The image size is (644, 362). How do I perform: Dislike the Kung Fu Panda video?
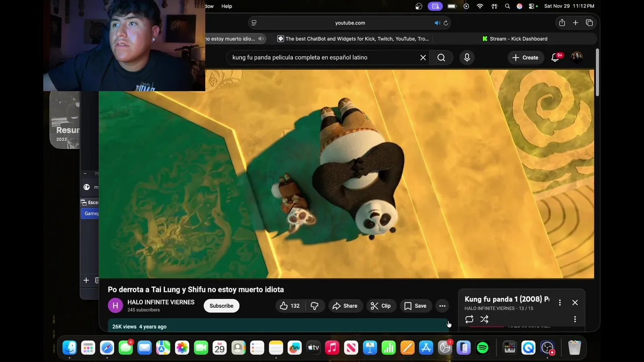point(314,306)
